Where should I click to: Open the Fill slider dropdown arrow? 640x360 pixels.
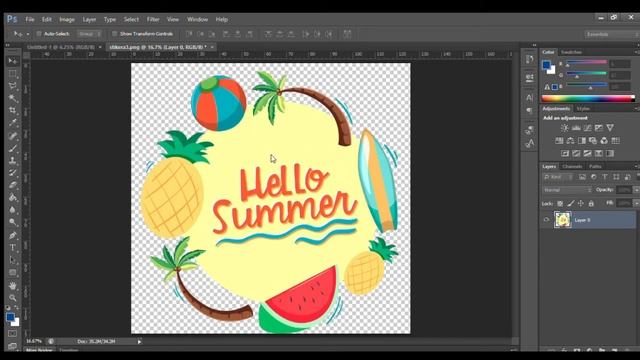pos(636,203)
